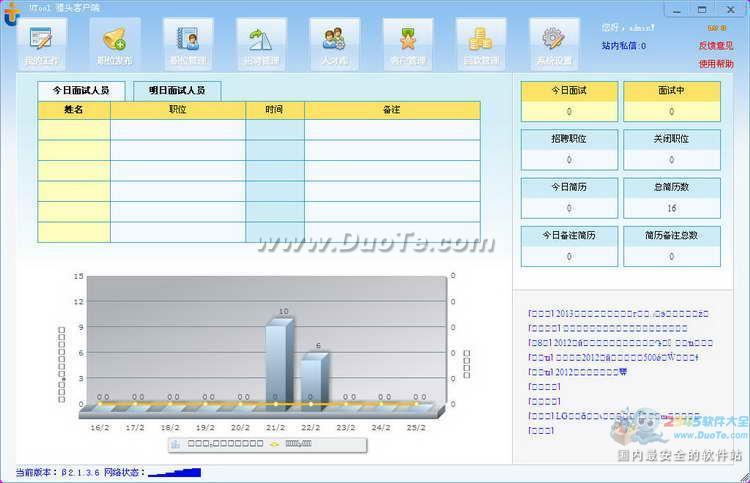Open the My Work notepad-and-pencil icon

[42, 44]
